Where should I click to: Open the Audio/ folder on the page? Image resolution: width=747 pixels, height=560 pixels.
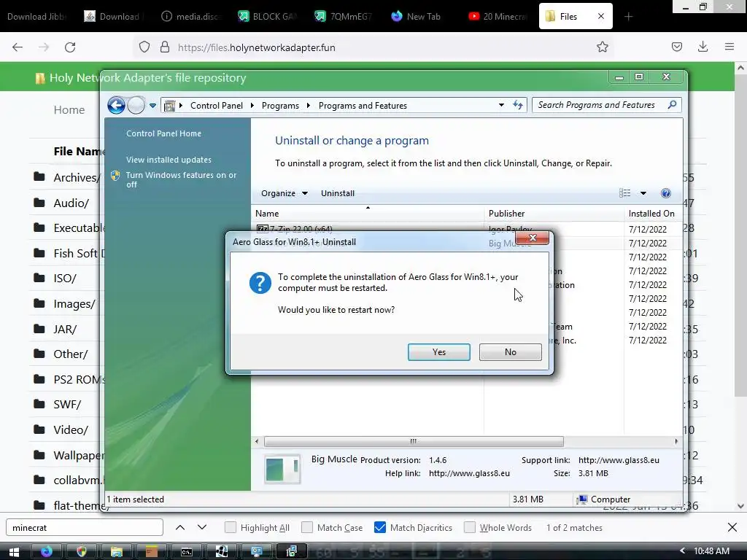71,203
